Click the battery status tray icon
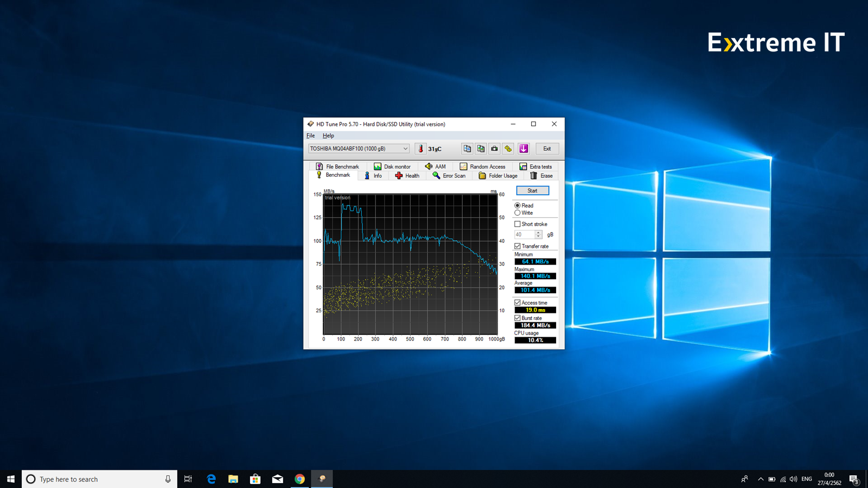The width and height of the screenshot is (868, 488). click(771, 479)
